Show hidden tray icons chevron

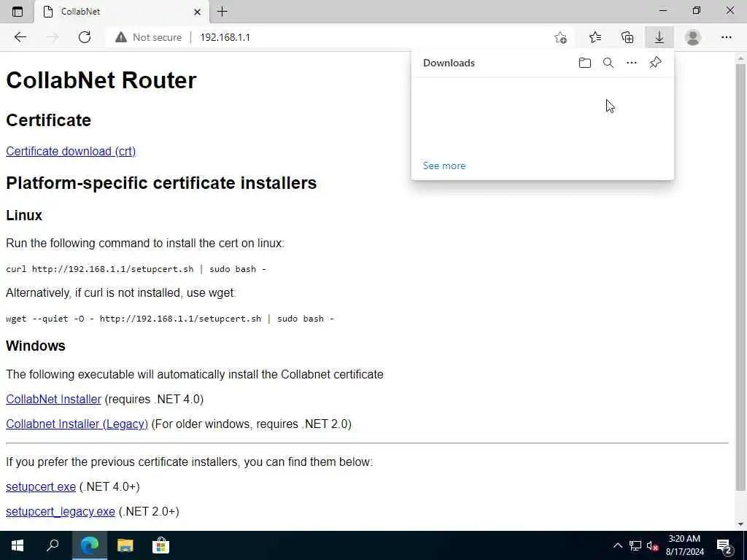coord(617,545)
